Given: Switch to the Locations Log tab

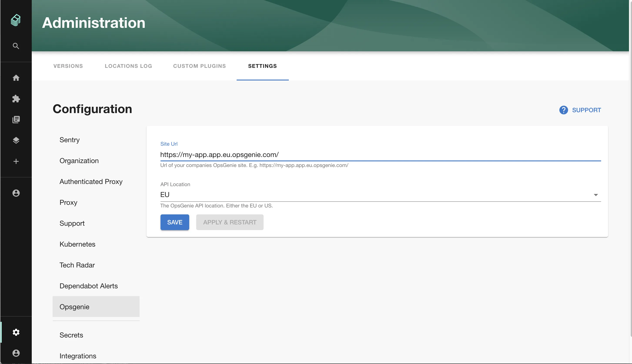Looking at the screenshot, I should (128, 66).
